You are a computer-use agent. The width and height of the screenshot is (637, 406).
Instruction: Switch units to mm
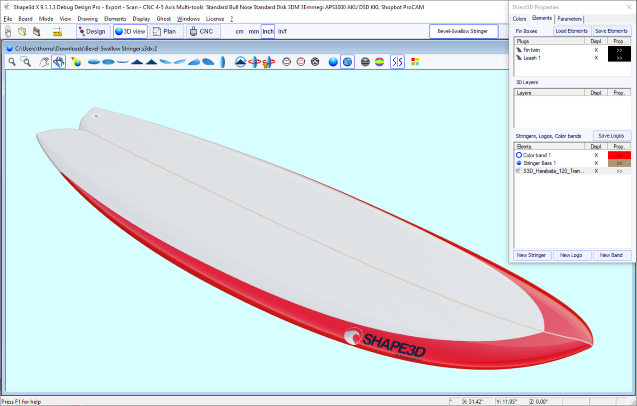(254, 32)
